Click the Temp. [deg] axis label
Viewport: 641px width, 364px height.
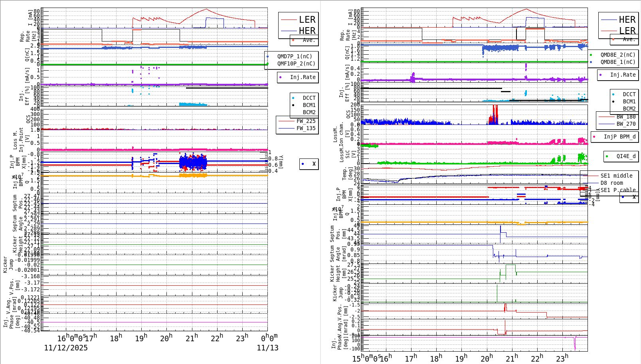tap(348, 174)
